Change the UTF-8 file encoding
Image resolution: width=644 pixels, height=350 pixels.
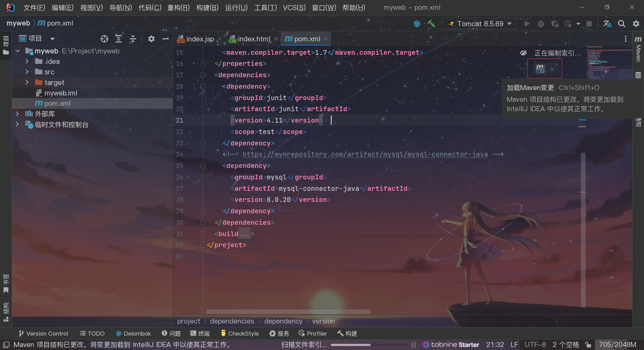535,345
